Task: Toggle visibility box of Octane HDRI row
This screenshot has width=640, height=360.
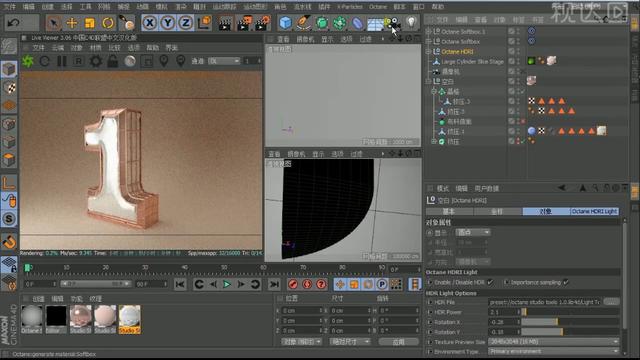Action: point(511,51)
